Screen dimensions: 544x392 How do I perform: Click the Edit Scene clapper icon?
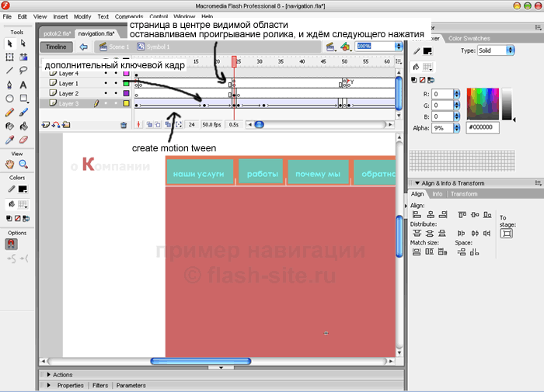[x=330, y=47]
